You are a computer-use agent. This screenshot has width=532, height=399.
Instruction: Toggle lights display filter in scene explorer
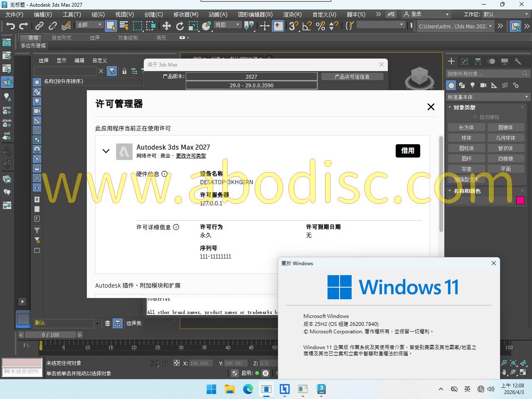pyautogui.click(x=37, y=101)
